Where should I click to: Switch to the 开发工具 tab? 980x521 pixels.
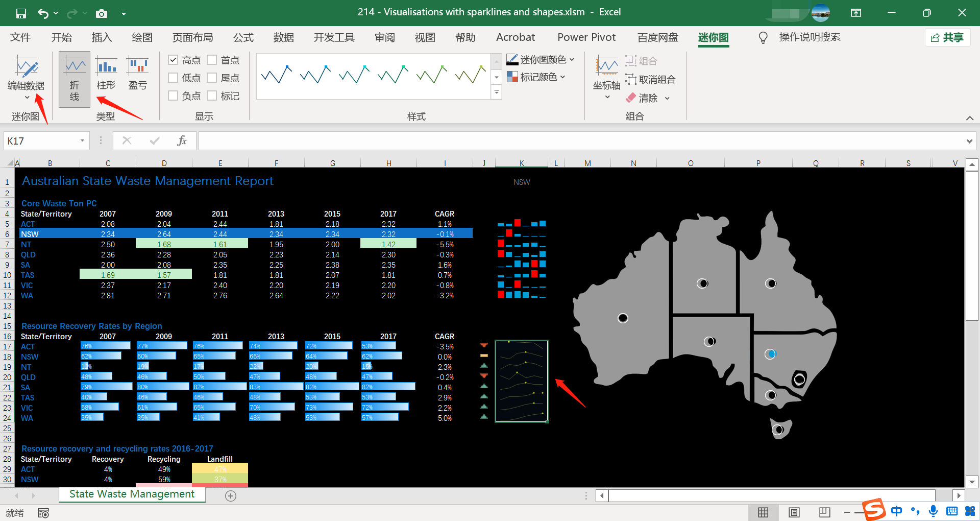coord(334,37)
